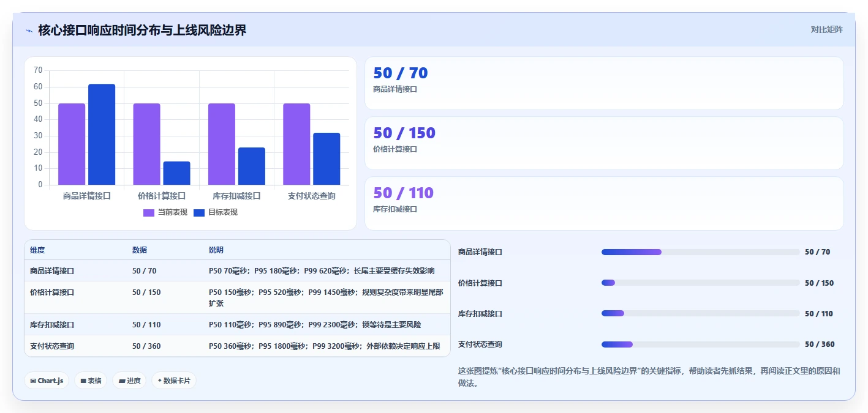Viewport: 868px width, 413px height.
Task: Click the 维度 column header
Action: [37, 250]
